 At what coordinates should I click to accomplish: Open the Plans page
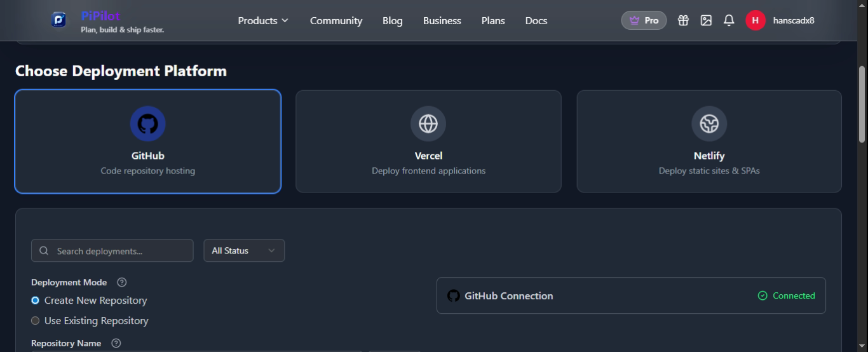tap(493, 20)
